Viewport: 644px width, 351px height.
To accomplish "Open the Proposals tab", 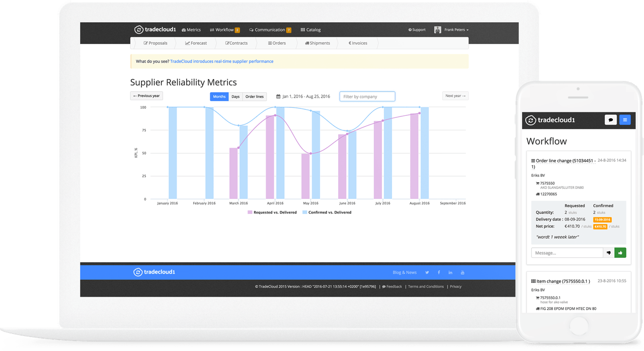I will click(x=156, y=43).
